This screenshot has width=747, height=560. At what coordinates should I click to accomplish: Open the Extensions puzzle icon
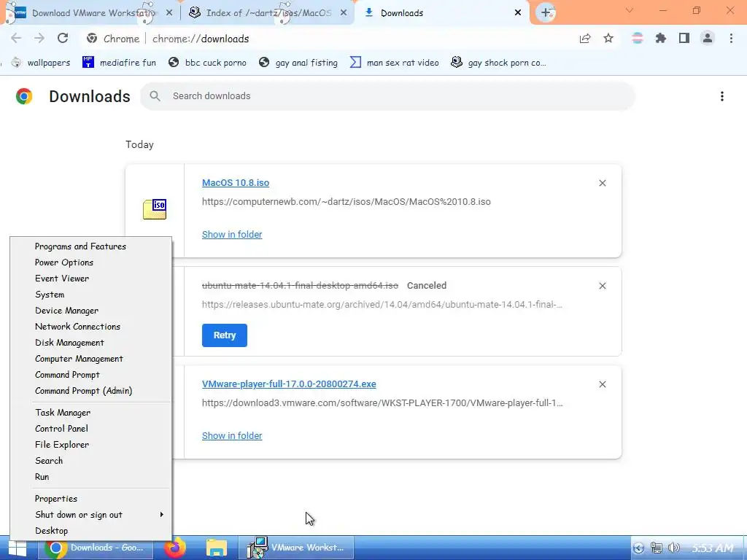point(661,39)
